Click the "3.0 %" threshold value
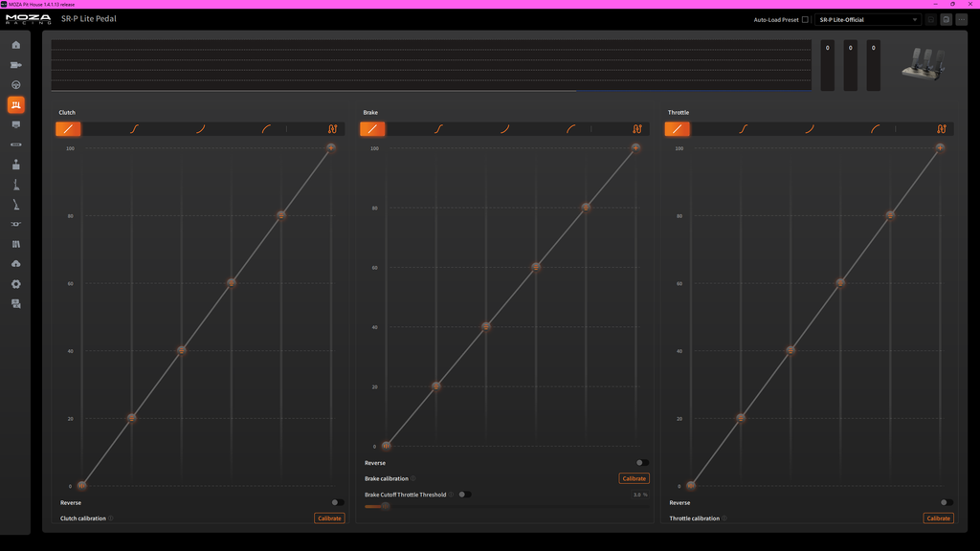This screenshot has height=551, width=980. (640, 495)
